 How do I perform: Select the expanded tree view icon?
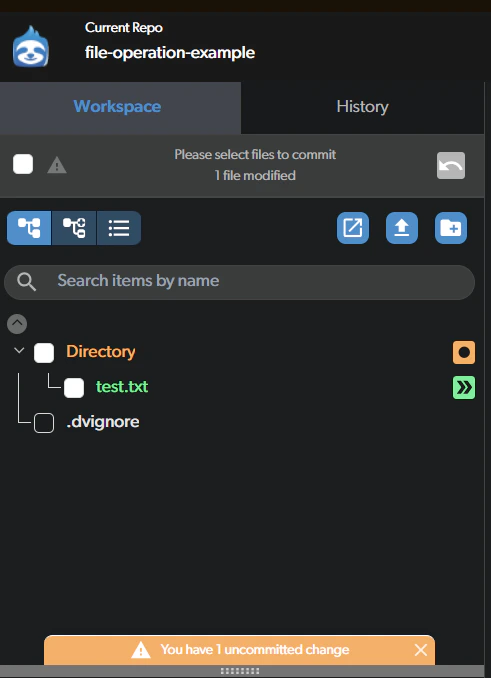[x=74, y=228]
